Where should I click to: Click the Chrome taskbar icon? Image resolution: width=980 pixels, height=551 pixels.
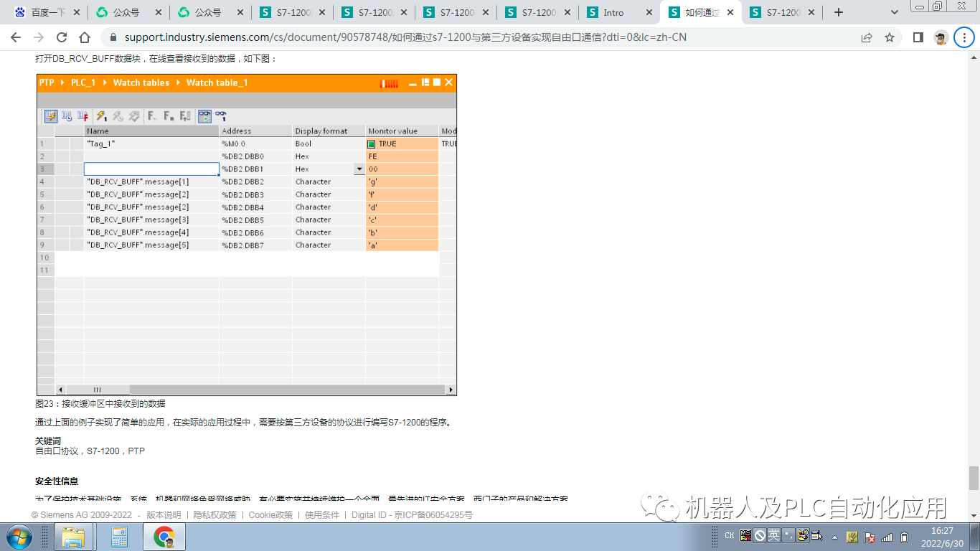point(164,537)
